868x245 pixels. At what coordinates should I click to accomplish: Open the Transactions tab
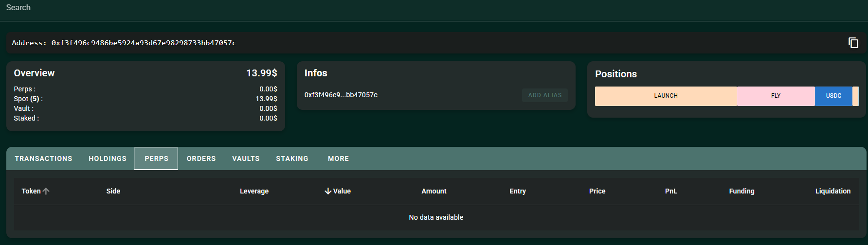pos(43,158)
